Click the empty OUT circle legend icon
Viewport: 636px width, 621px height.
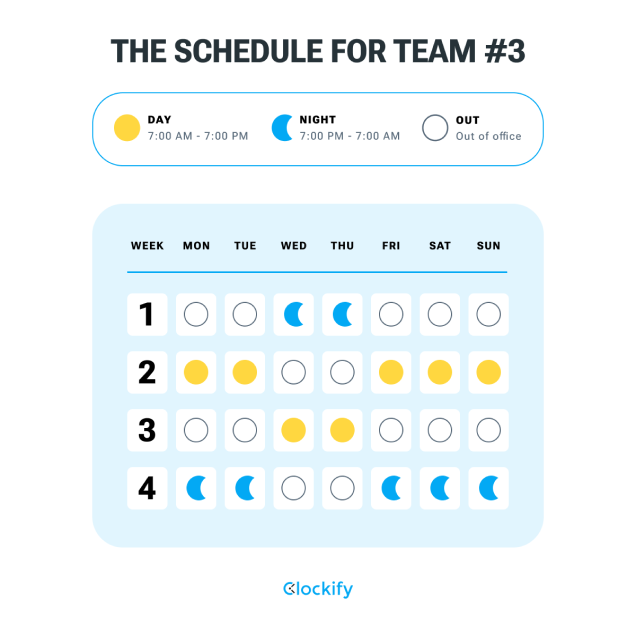(435, 128)
